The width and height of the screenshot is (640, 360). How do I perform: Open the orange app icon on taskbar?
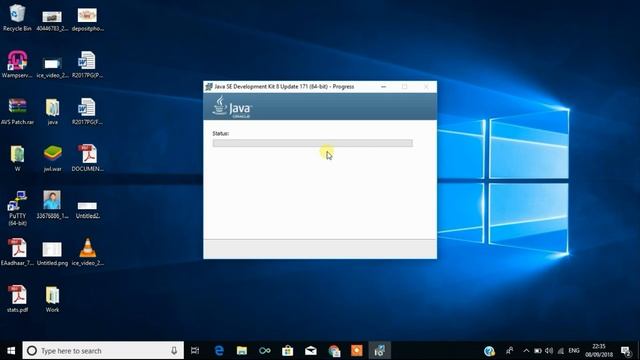click(x=357, y=351)
